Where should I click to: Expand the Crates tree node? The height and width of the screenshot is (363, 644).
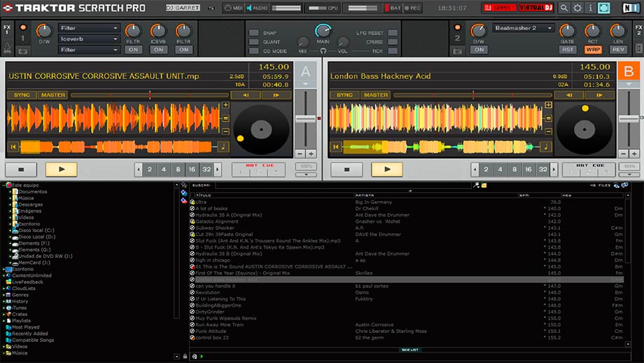coord(3,314)
